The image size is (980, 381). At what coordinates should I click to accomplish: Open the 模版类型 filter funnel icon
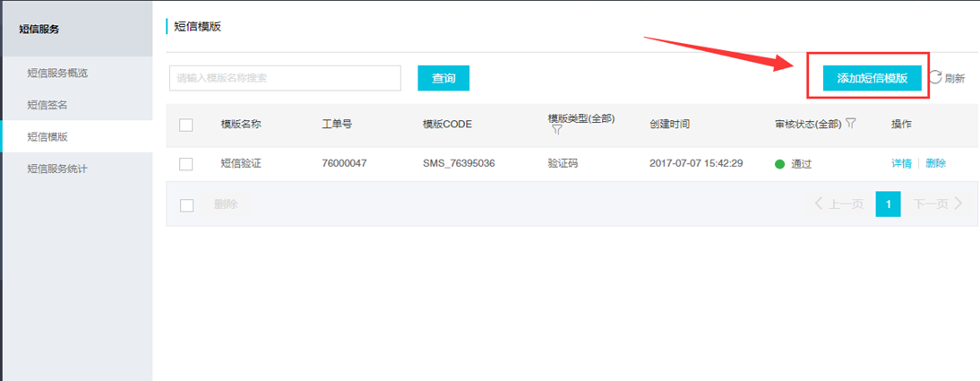coord(557,130)
